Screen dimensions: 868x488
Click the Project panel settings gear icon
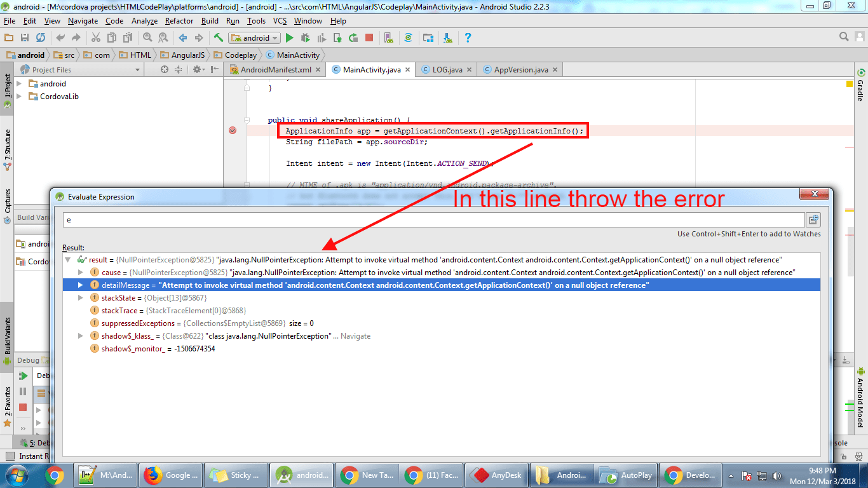[x=198, y=69]
